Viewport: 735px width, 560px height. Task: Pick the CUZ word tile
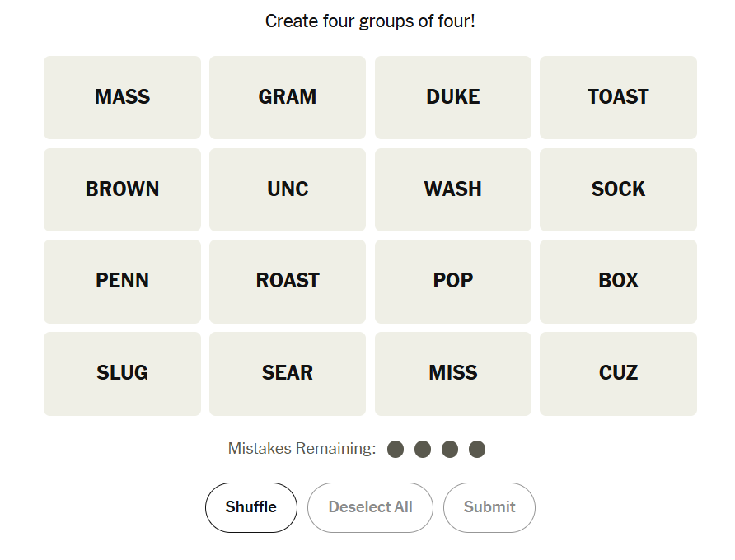(618, 373)
